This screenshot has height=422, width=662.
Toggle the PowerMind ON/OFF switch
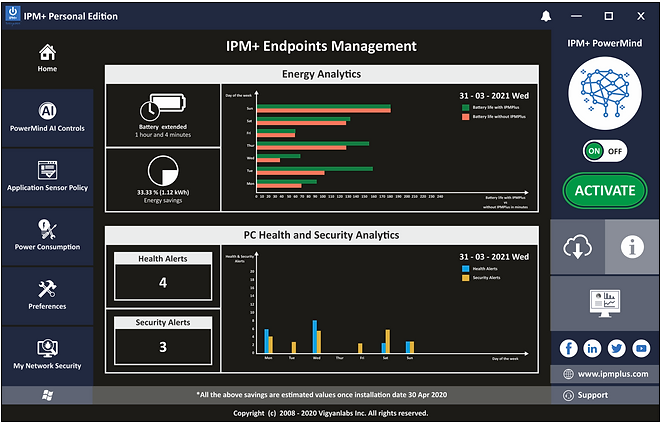(x=605, y=151)
